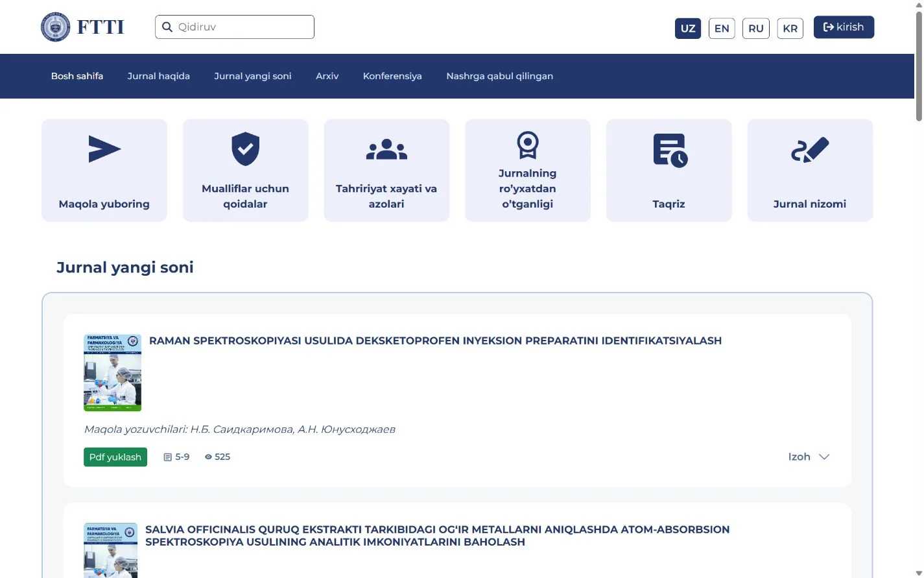Open the Konferensiya menu item

pos(392,76)
